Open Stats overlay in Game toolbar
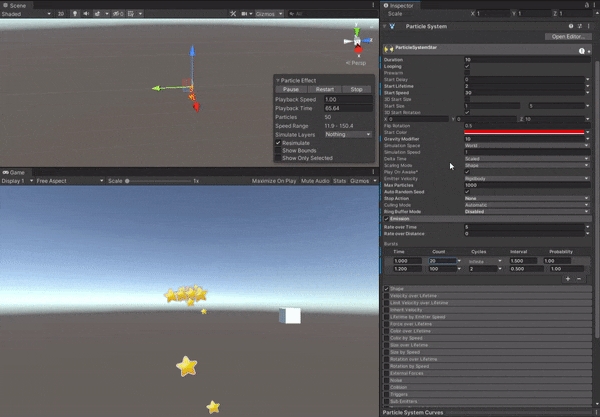Screen dimensions: 600x417 click(x=339, y=181)
